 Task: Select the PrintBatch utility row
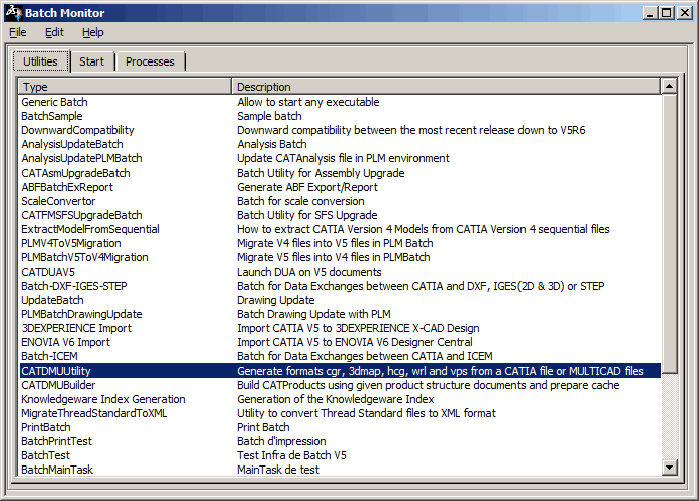[x=46, y=427]
